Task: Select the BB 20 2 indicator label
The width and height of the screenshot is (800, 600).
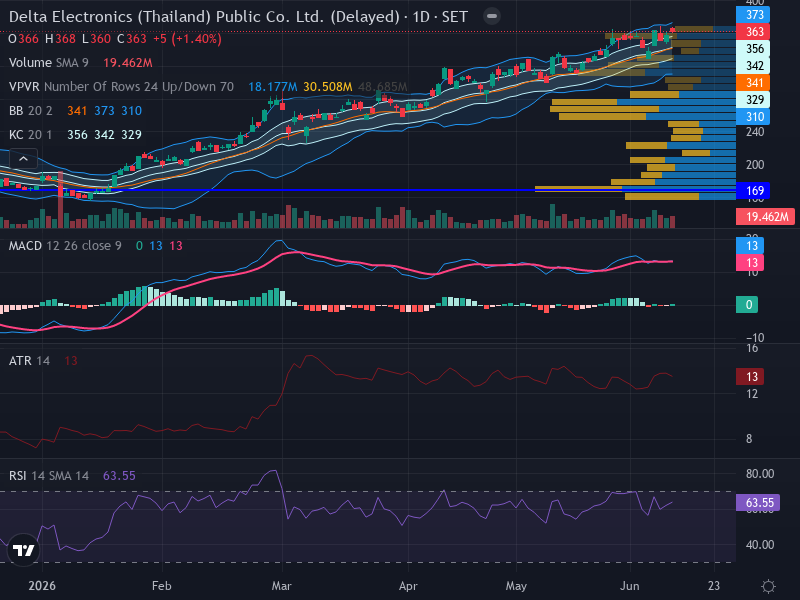Action: (x=31, y=111)
